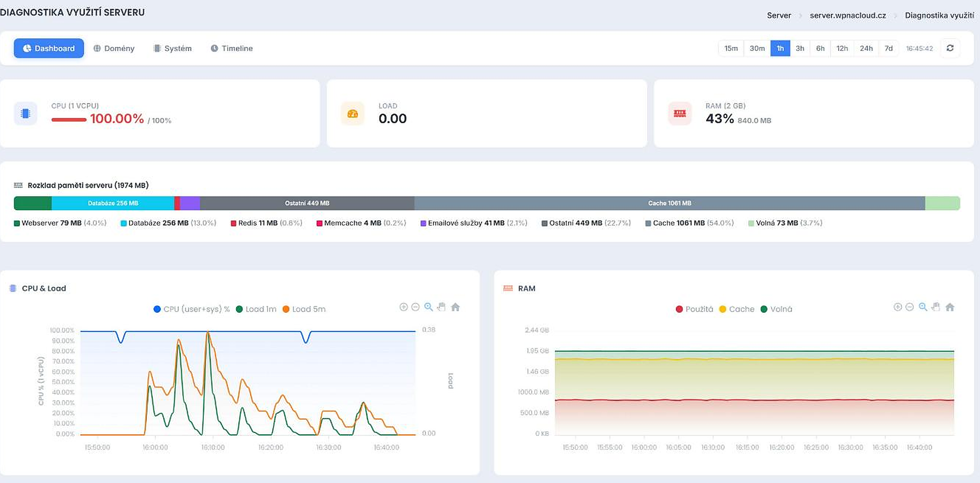Open the Timeline tab

pos(232,48)
